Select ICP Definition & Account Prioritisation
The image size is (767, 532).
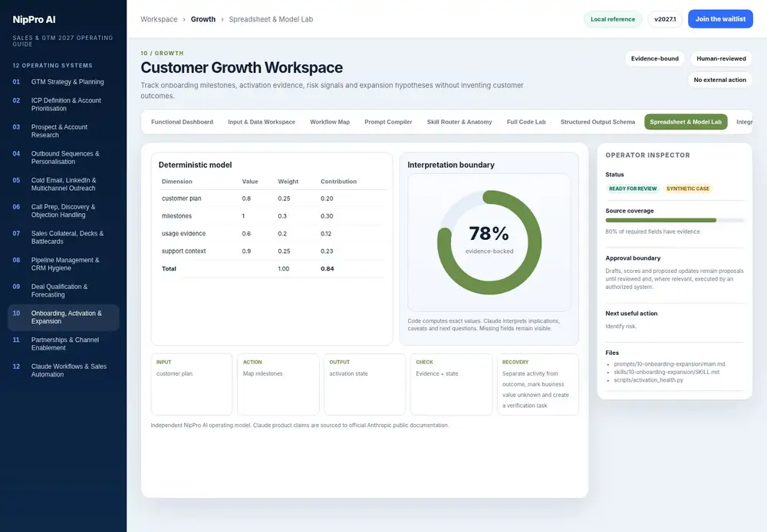[63, 104]
